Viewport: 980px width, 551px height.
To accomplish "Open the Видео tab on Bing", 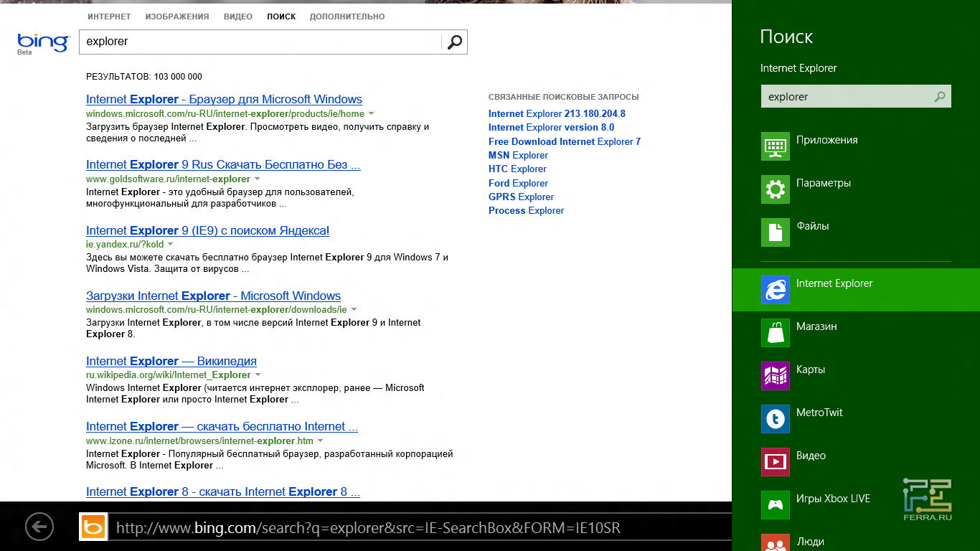I will click(x=238, y=17).
